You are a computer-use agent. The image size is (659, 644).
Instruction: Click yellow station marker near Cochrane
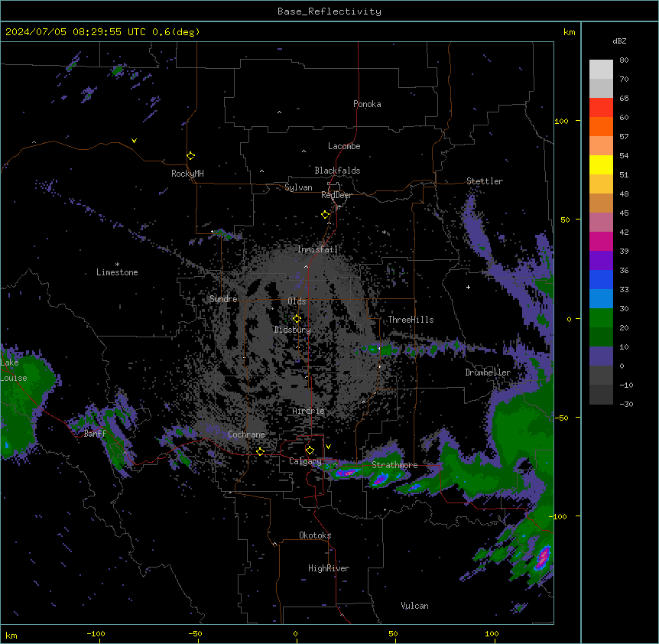tap(260, 451)
